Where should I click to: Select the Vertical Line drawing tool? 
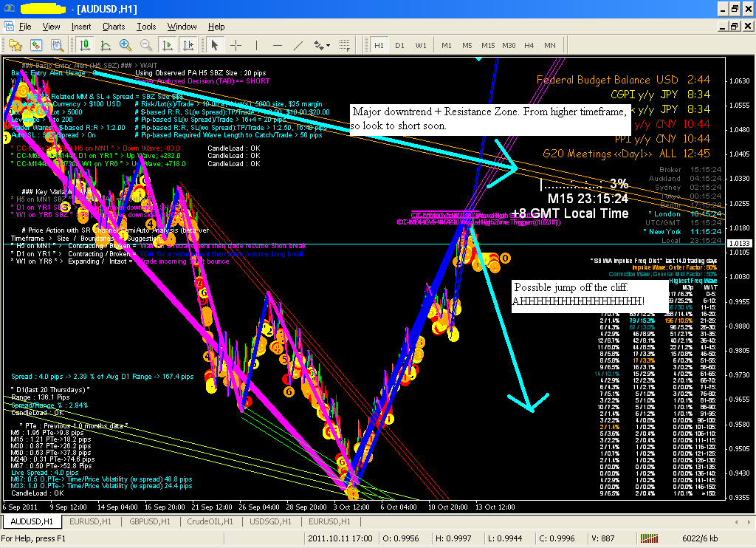pos(256,45)
